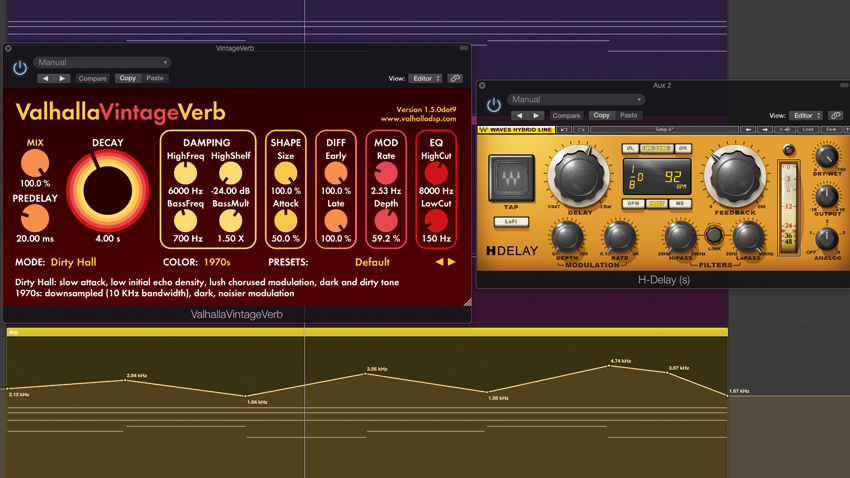Click the PREDELAY knob
The image size is (850, 478).
coord(35,219)
